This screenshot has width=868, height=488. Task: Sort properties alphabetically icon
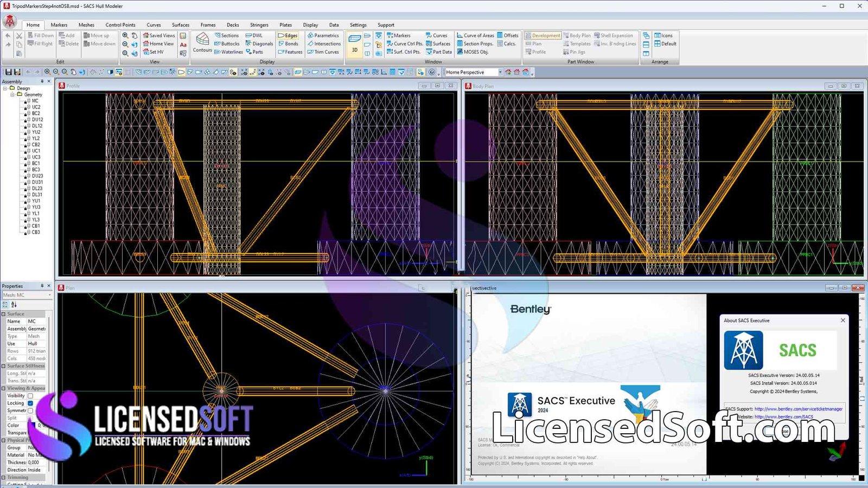[14, 305]
